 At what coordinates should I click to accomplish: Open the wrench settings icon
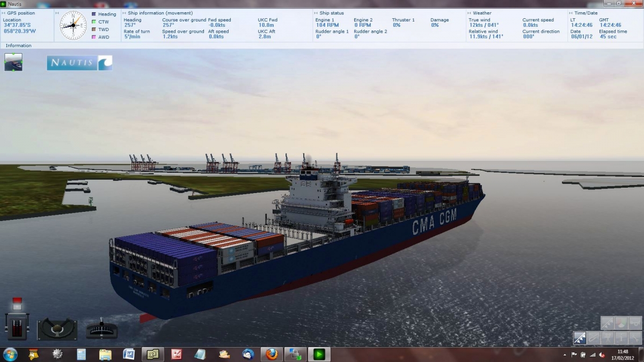[x=635, y=338]
